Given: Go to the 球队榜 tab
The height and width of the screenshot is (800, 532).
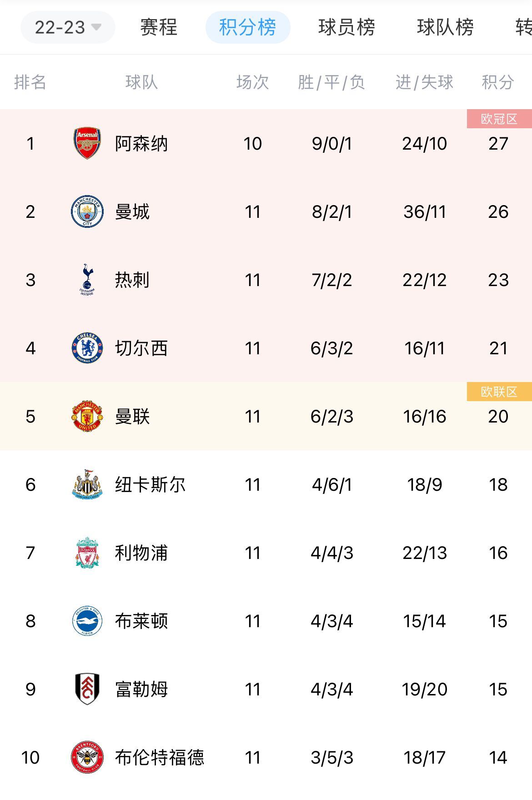Looking at the screenshot, I should [x=445, y=27].
